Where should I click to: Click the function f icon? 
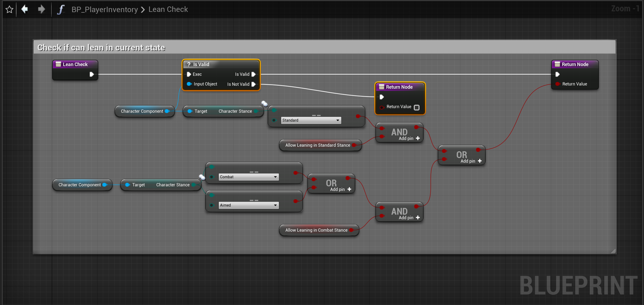(61, 9)
